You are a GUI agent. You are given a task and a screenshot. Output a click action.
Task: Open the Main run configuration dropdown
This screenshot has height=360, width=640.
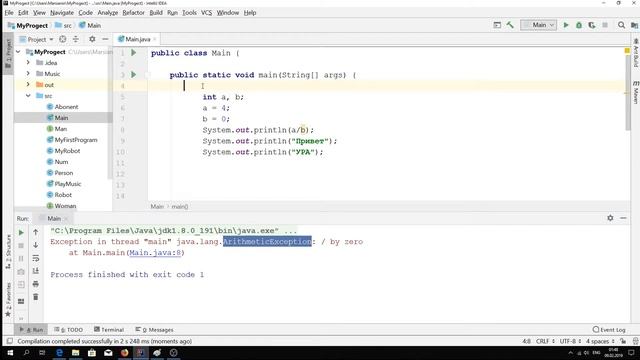click(538, 25)
